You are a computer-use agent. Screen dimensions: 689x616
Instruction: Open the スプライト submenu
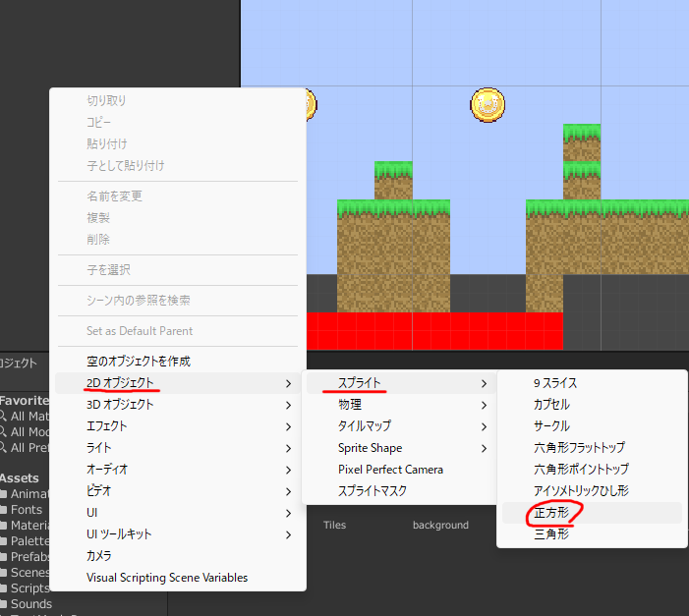pyautogui.click(x=401, y=383)
